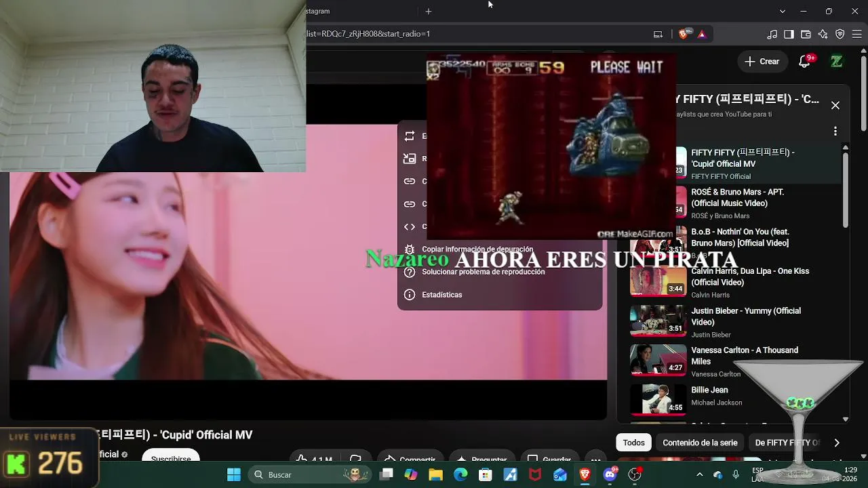Open Vanessa Carlton A Thousand Miles thumbnail
This screenshot has height=488, width=868.
pyautogui.click(x=658, y=361)
